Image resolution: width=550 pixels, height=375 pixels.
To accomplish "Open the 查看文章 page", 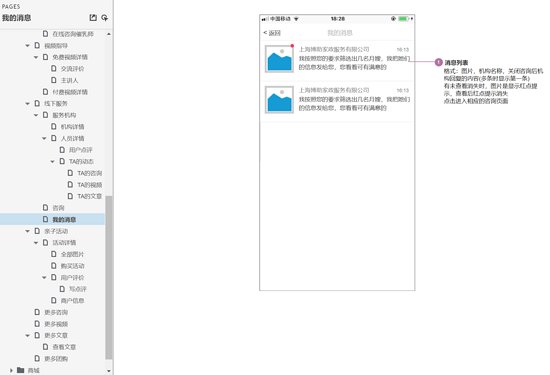I will pos(64,347).
